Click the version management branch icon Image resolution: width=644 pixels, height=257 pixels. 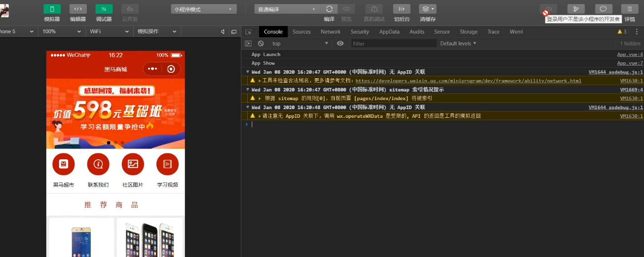pos(576,9)
